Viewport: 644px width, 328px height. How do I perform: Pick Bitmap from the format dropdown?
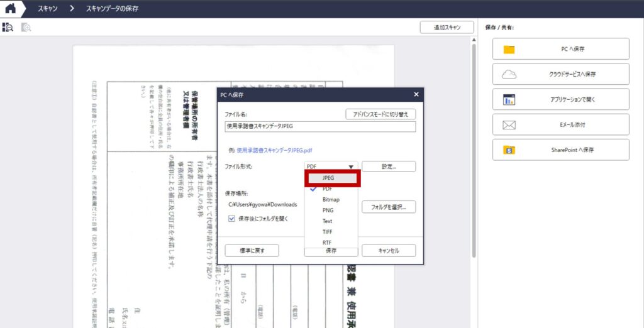[331, 199]
